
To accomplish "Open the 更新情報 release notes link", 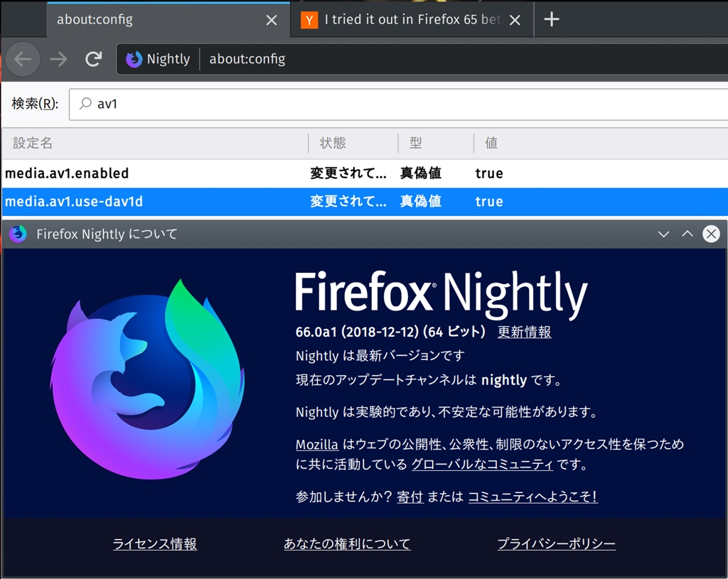I will pyautogui.click(x=524, y=332).
